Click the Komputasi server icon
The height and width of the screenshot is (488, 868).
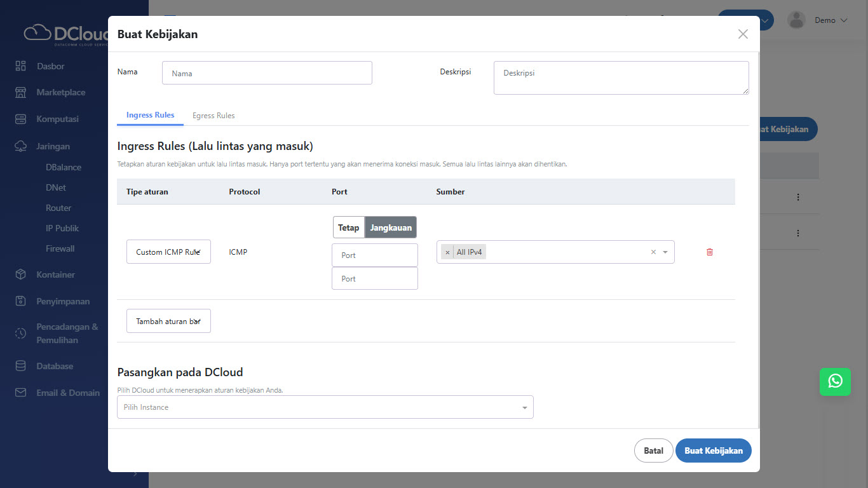tap(21, 119)
